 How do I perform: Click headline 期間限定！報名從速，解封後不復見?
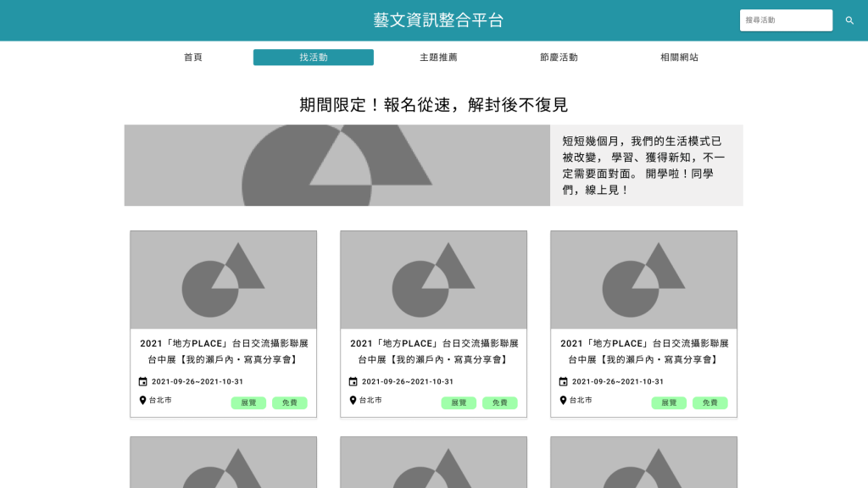(x=433, y=104)
